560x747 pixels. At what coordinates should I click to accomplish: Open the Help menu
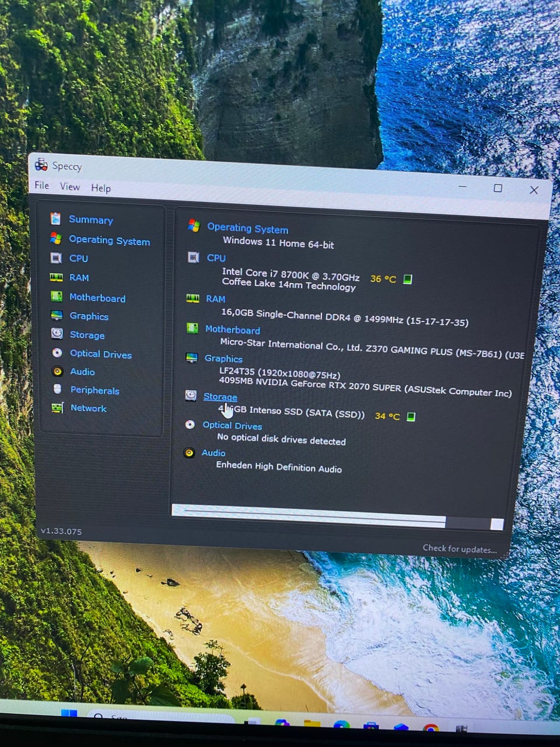click(x=100, y=187)
